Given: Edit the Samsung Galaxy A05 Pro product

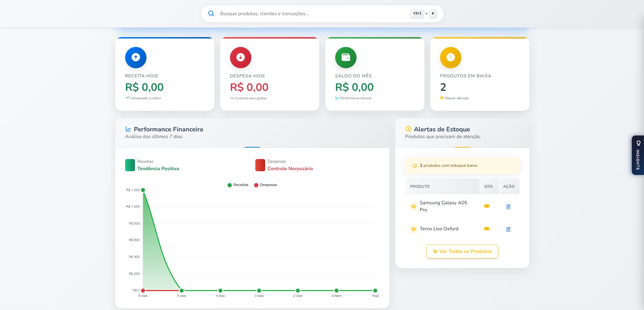Looking at the screenshot, I should [x=508, y=206].
